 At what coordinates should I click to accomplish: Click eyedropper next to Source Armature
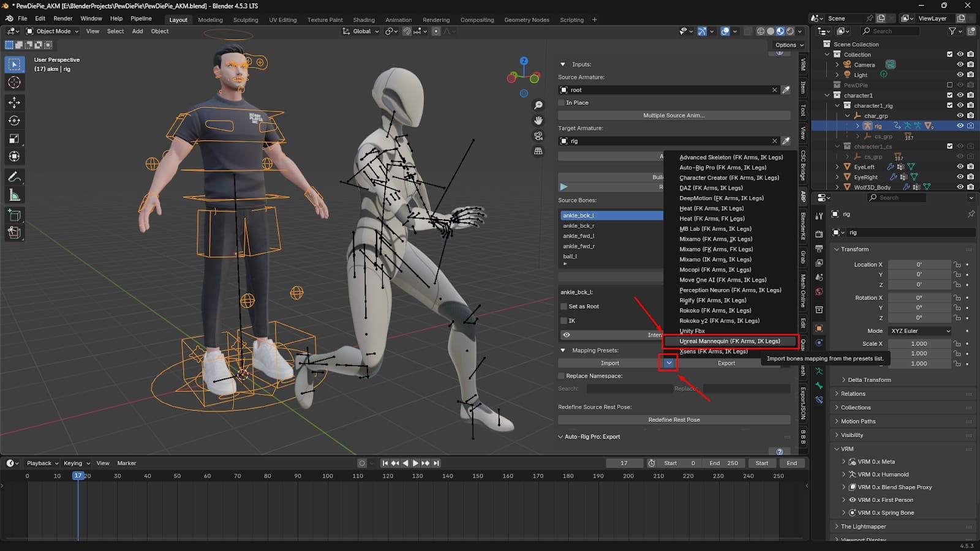[786, 90]
